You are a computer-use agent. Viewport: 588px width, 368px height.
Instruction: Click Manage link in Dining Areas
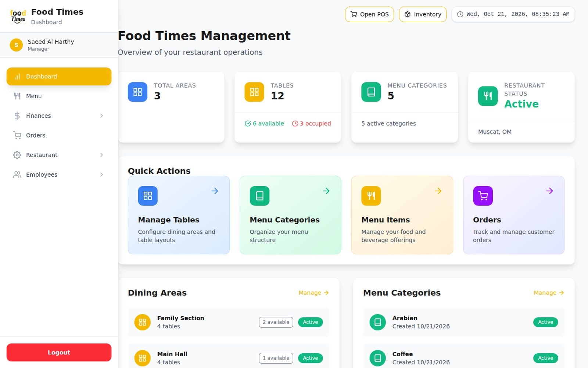pyautogui.click(x=313, y=293)
